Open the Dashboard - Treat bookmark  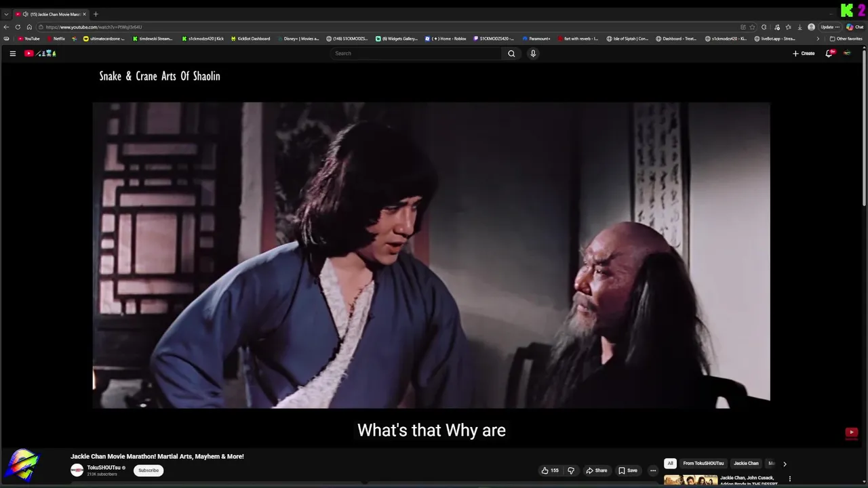676,39
